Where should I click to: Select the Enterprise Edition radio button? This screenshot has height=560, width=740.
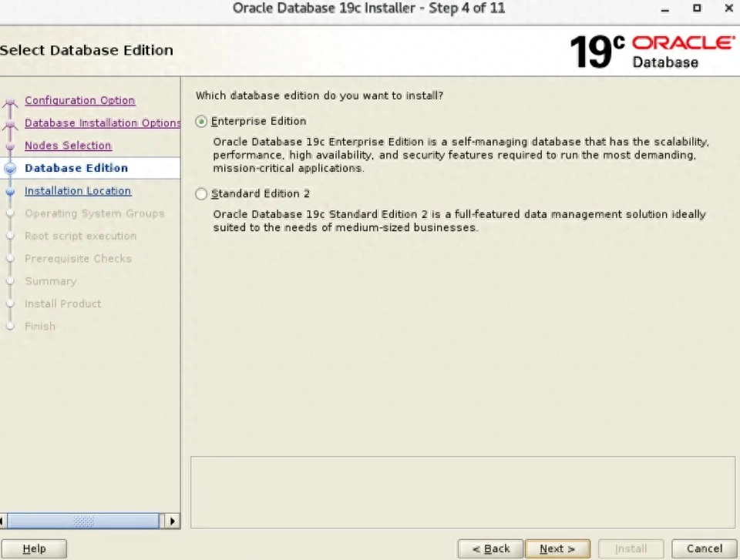[200, 121]
